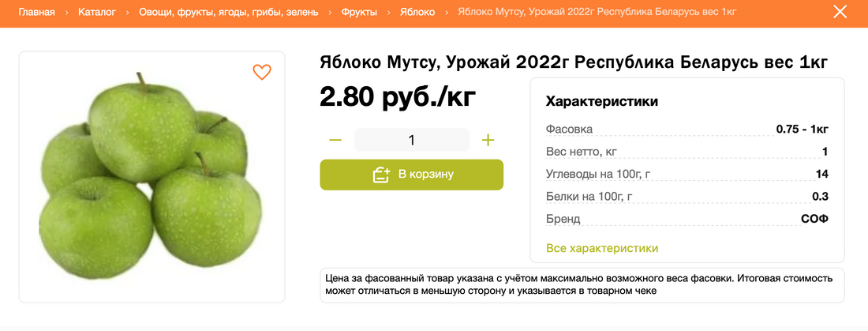868x331 pixels.
Task: Select the "Фрукты" breadcrumb
Action: pyautogui.click(x=359, y=13)
